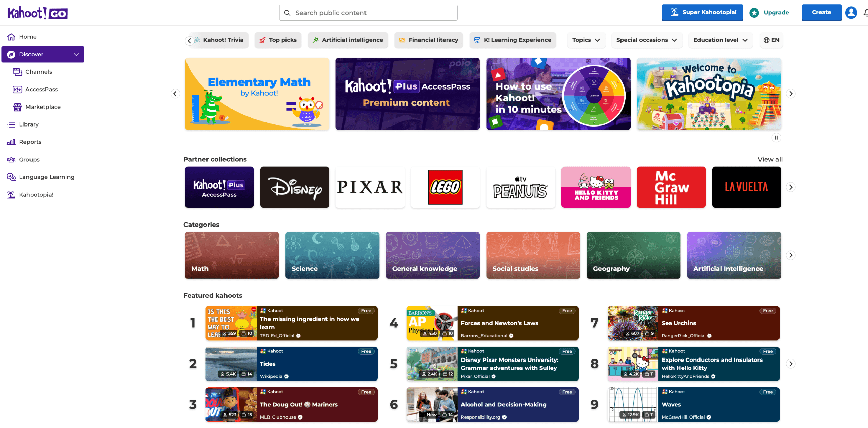Click the Library list icon
The height and width of the screenshot is (428, 868).
11,124
